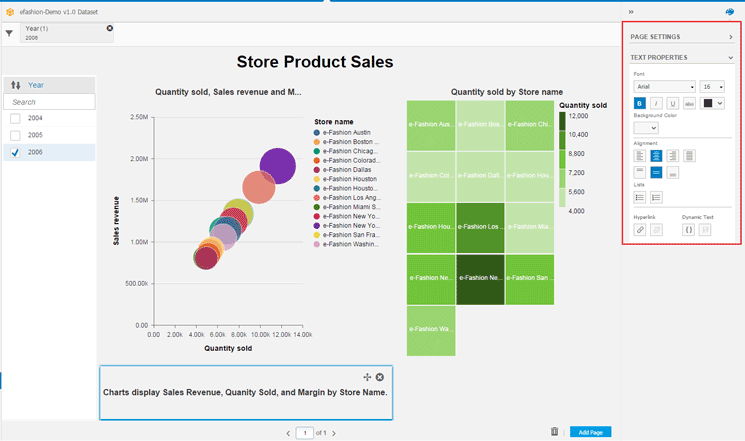The image size is (745, 441).
Task: Uncheck the 2006 year checkbox
Action: click(15, 152)
